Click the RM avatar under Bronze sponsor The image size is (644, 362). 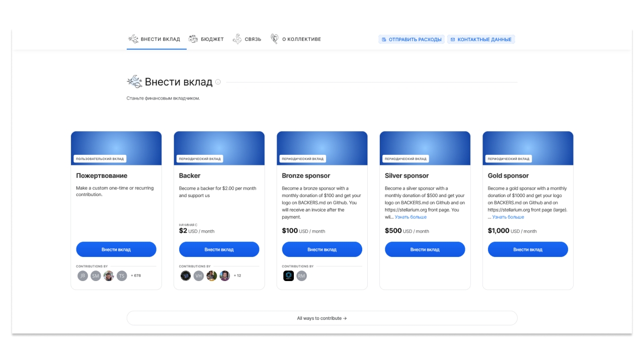coord(301,276)
